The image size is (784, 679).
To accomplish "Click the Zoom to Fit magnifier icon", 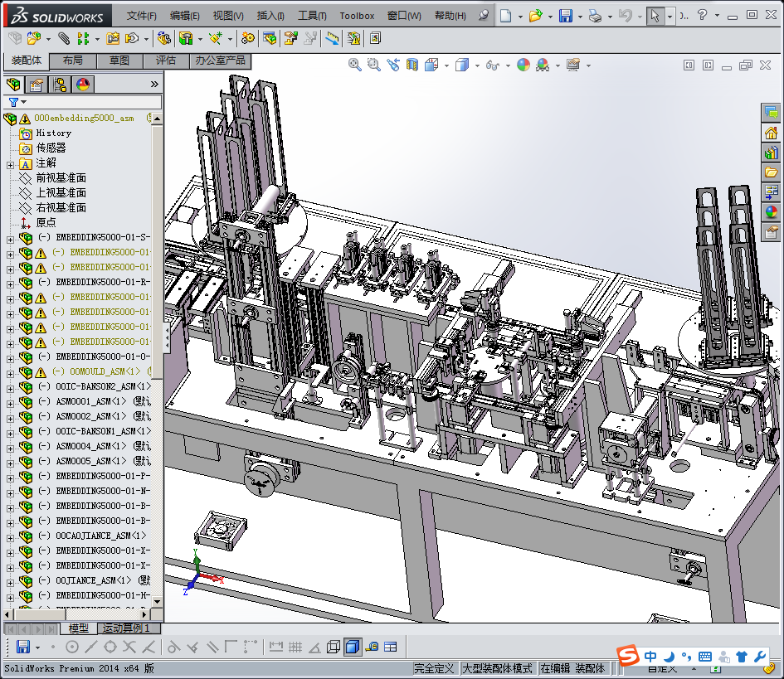I will tap(355, 65).
